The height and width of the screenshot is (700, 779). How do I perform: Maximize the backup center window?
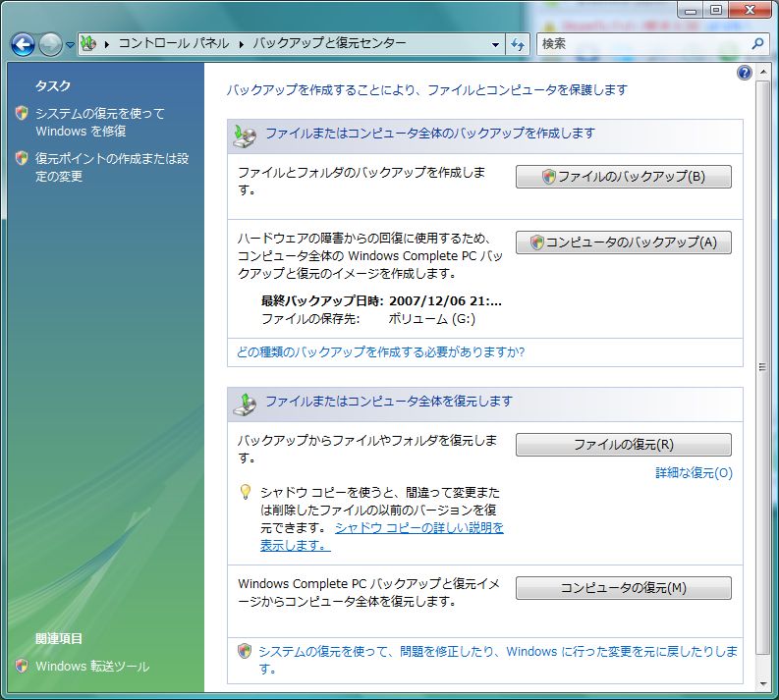pyautogui.click(x=715, y=11)
